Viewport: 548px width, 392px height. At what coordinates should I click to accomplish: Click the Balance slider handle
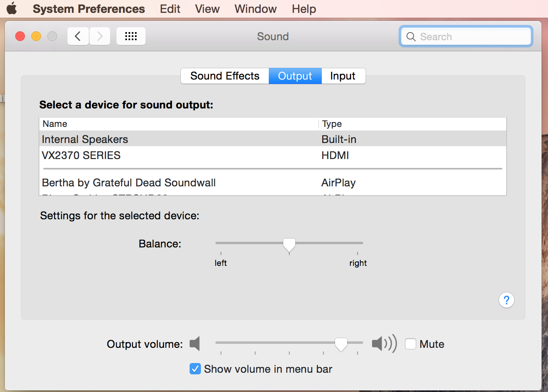[x=289, y=245]
